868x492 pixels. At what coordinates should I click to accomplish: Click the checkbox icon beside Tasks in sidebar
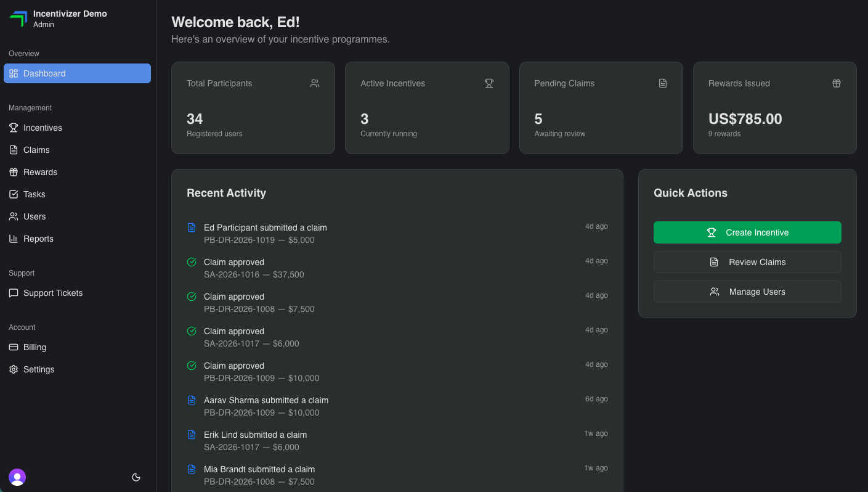[14, 194]
